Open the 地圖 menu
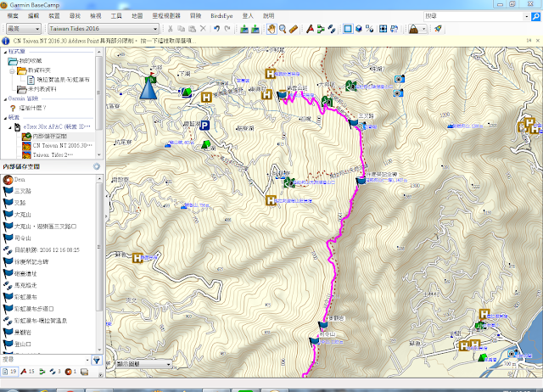This screenshot has height=392, width=543. tap(137, 16)
